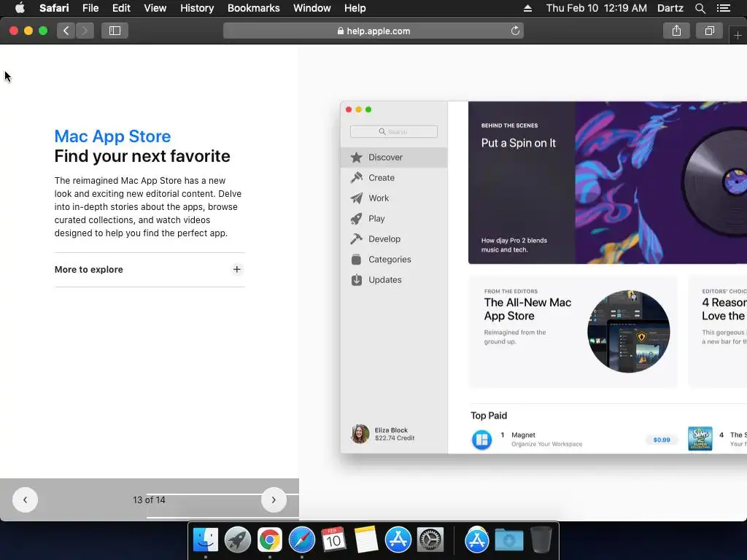The width and height of the screenshot is (747, 560).
Task: Select Create in the App Store sidebar
Action: point(394,178)
